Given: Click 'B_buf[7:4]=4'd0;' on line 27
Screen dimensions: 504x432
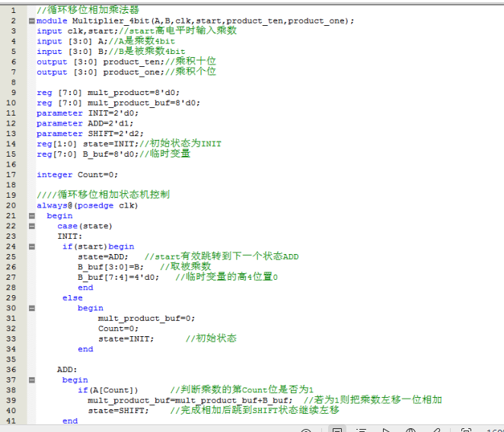Looking at the screenshot, I should (x=118, y=278).
